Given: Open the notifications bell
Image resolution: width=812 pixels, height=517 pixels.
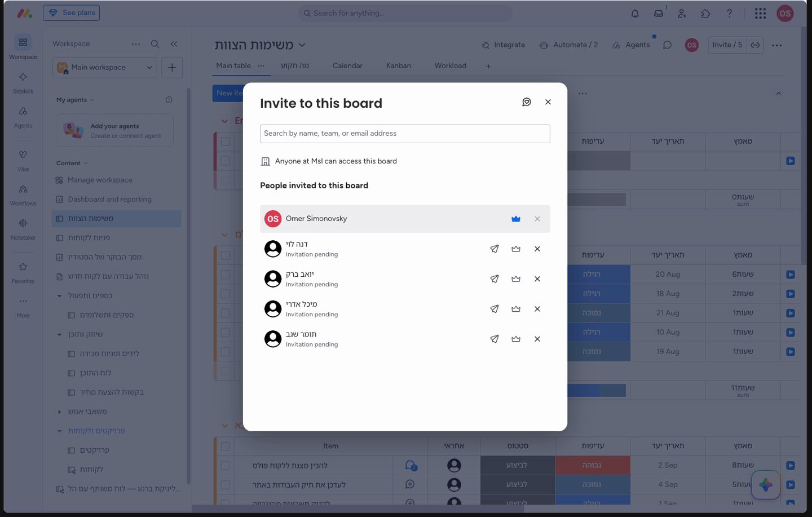Looking at the screenshot, I should [635, 14].
